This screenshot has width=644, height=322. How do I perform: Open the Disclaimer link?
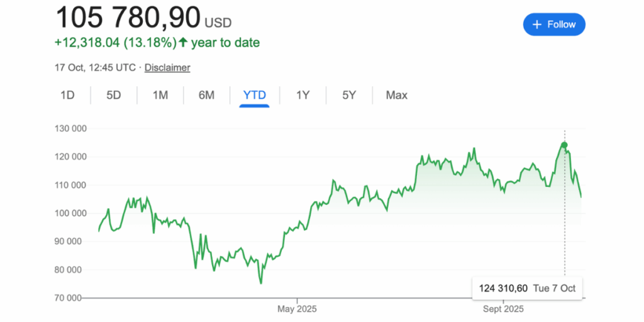(x=167, y=67)
